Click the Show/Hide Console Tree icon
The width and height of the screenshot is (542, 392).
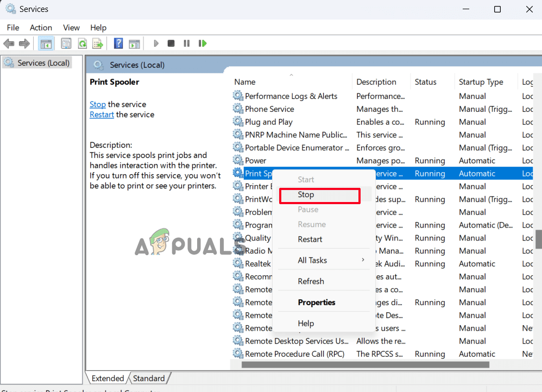(x=46, y=43)
